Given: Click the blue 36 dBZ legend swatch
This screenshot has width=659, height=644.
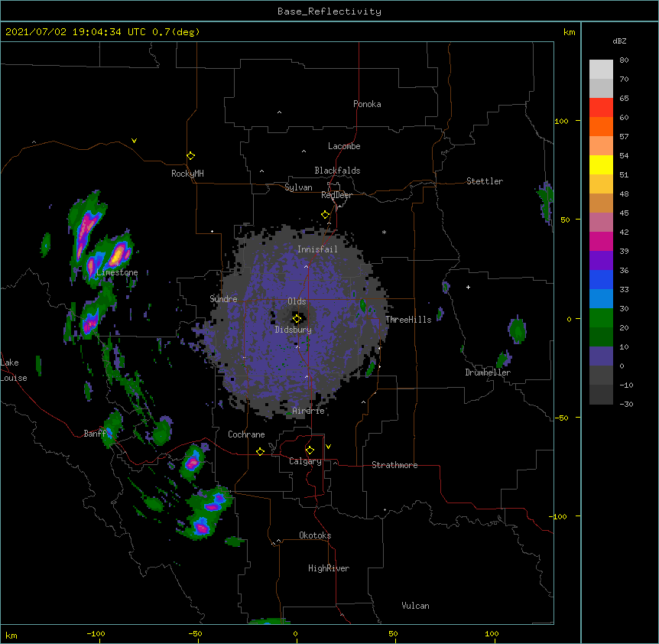Looking at the screenshot, I should point(601,279).
